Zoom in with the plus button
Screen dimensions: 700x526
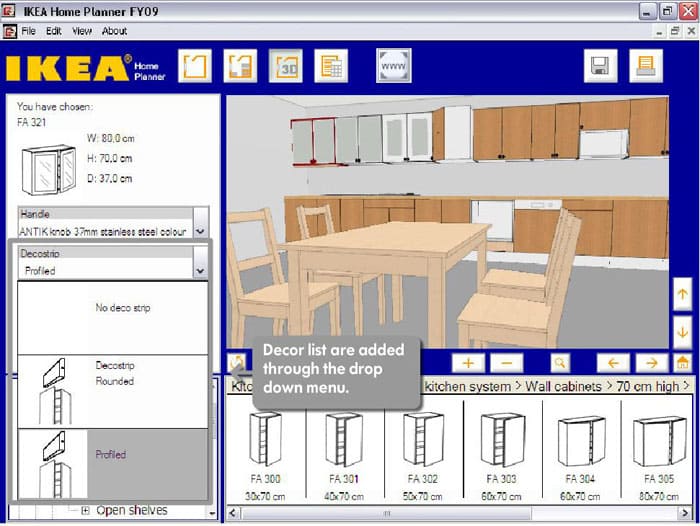[468, 362]
